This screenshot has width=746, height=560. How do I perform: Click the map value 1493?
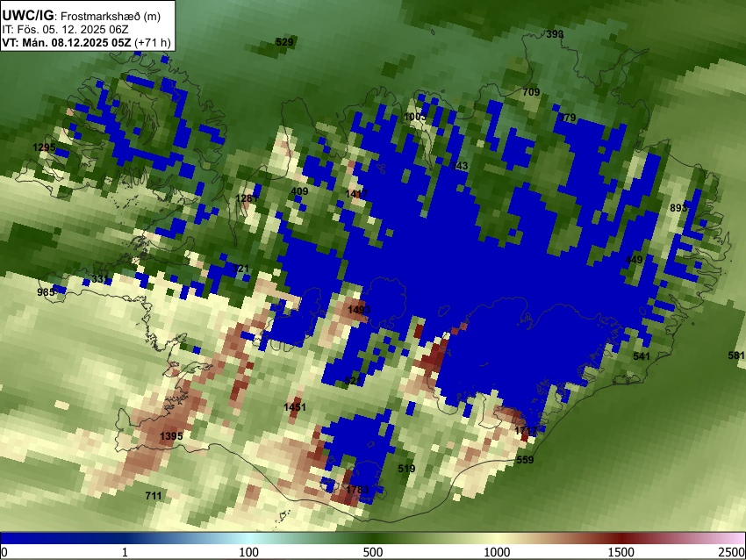click(359, 310)
